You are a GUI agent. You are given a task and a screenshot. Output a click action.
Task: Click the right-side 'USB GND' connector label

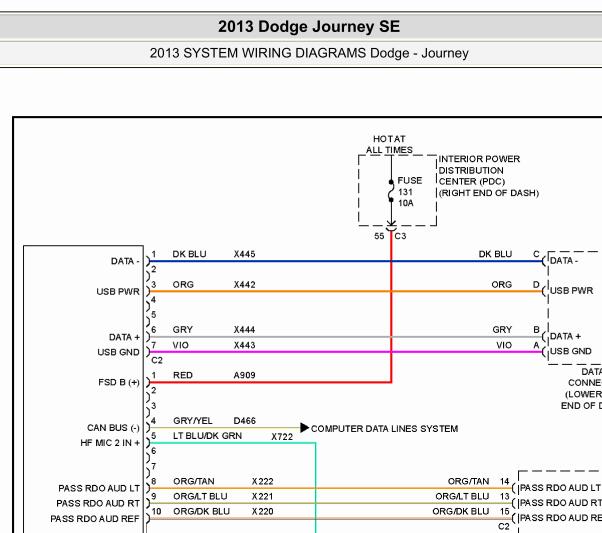pyautogui.click(x=571, y=351)
